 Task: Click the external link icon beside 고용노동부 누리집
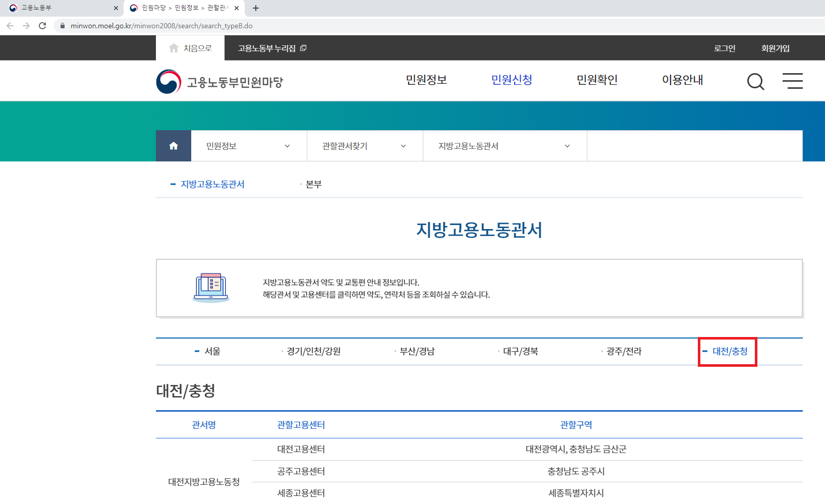[303, 47]
